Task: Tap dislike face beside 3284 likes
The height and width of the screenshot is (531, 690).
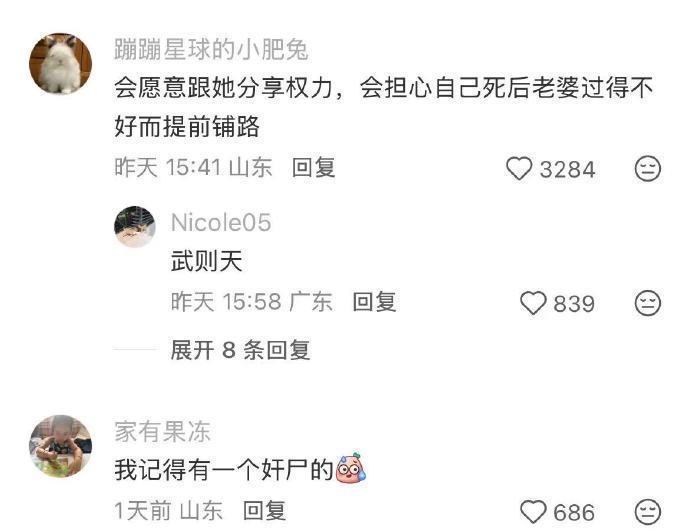Action: pos(648,168)
